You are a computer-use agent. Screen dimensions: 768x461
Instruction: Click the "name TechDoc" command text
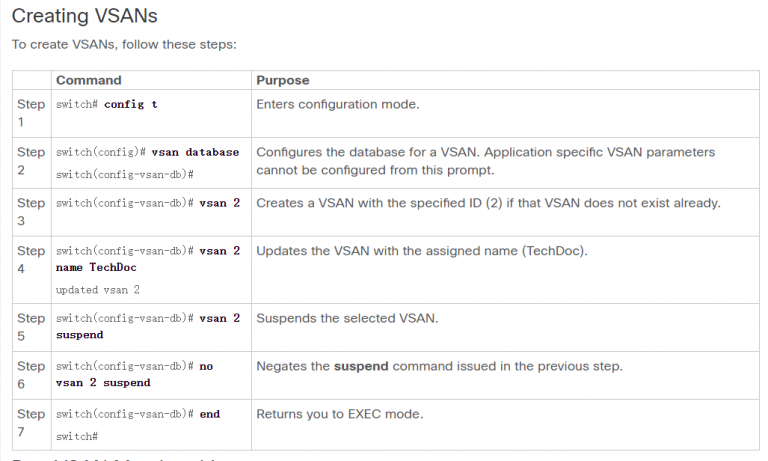click(97, 268)
